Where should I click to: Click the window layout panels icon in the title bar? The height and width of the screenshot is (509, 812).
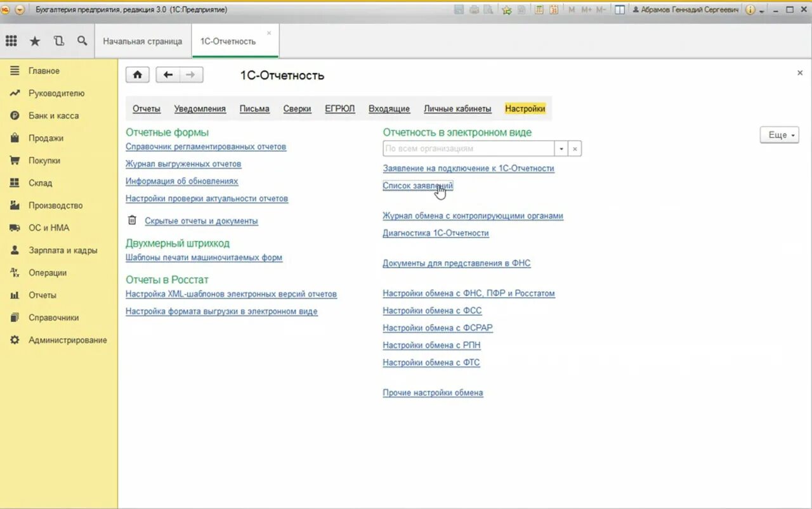[x=620, y=10]
